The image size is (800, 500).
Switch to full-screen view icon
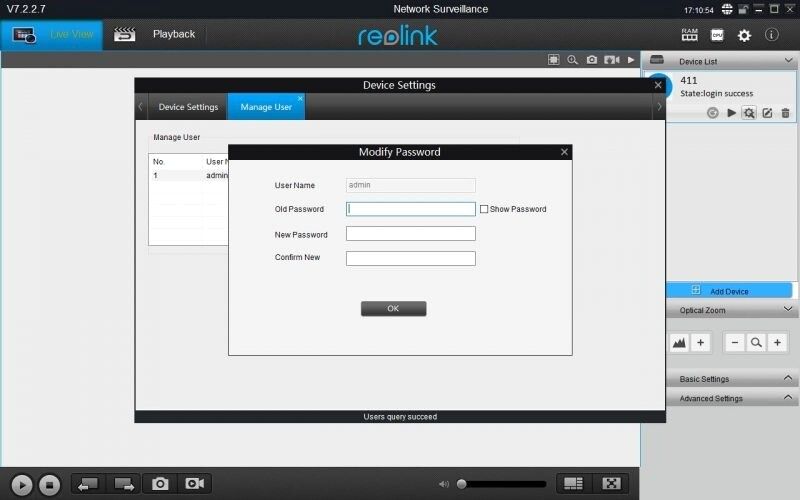pos(612,484)
